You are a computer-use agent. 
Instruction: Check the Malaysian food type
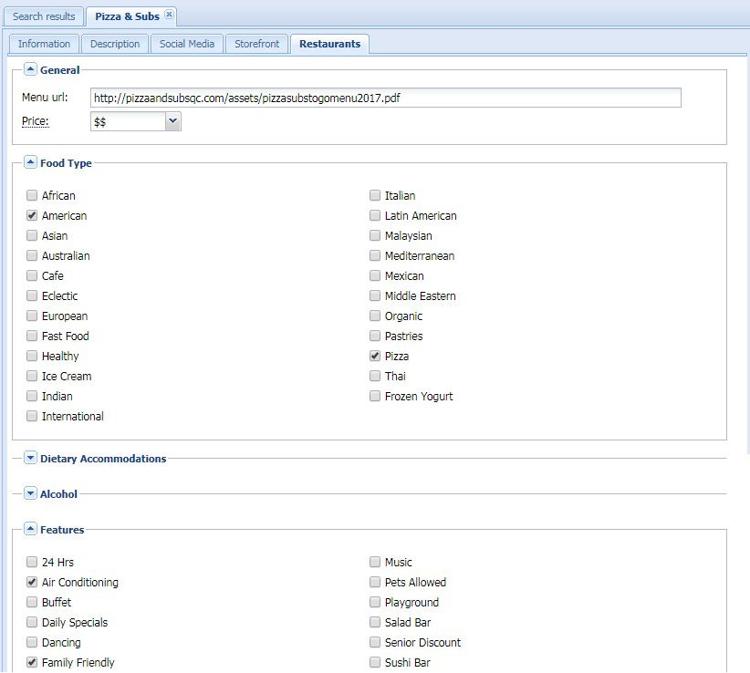(375, 235)
